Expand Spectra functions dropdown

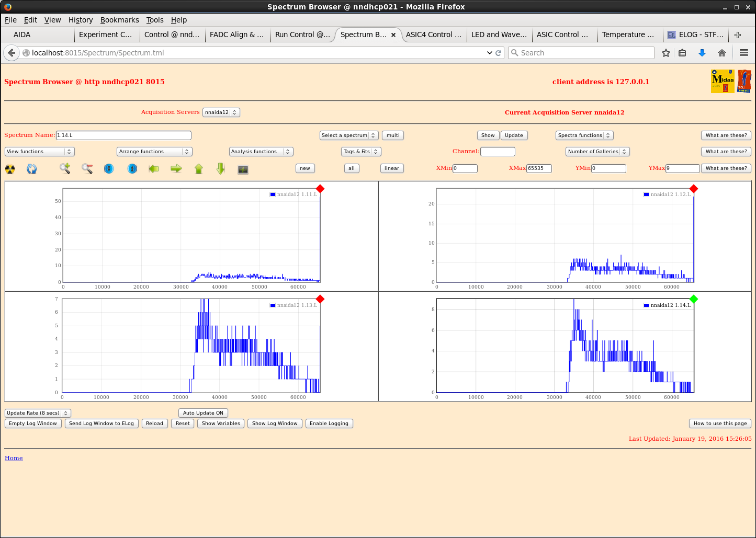click(x=584, y=135)
